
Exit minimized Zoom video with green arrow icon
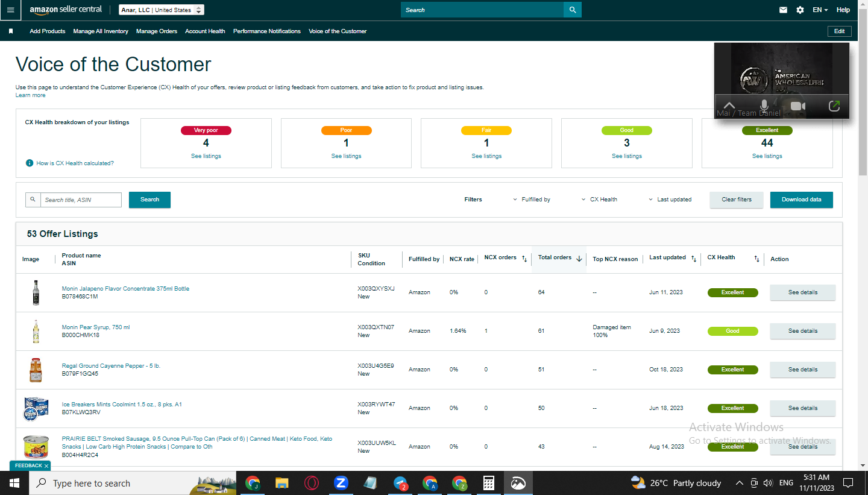point(834,106)
